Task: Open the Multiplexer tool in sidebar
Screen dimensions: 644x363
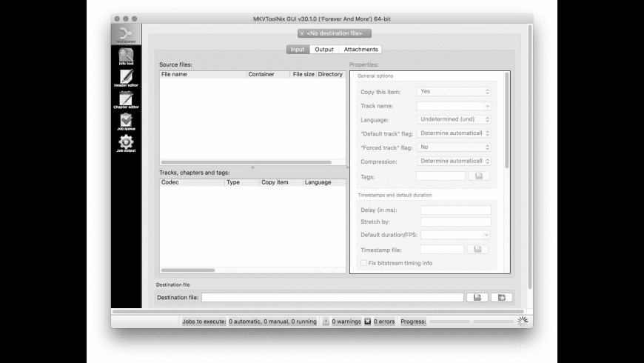Action: (126, 34)
